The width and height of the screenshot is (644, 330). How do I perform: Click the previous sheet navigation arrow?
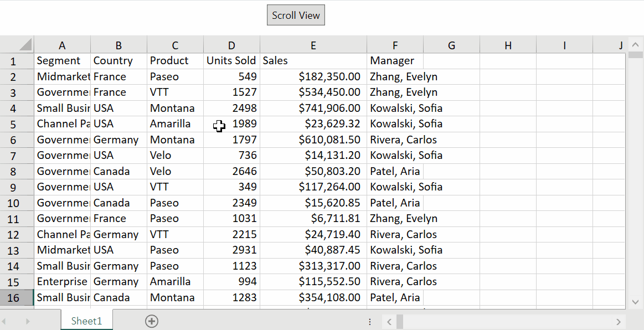point(5,321)
